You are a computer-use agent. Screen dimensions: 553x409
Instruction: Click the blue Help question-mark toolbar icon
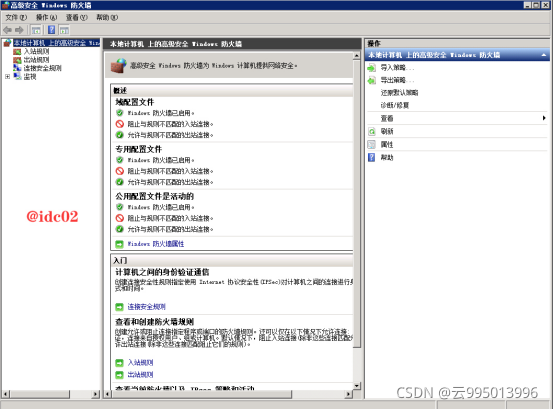pyautogui.click(x=51, y=30)
